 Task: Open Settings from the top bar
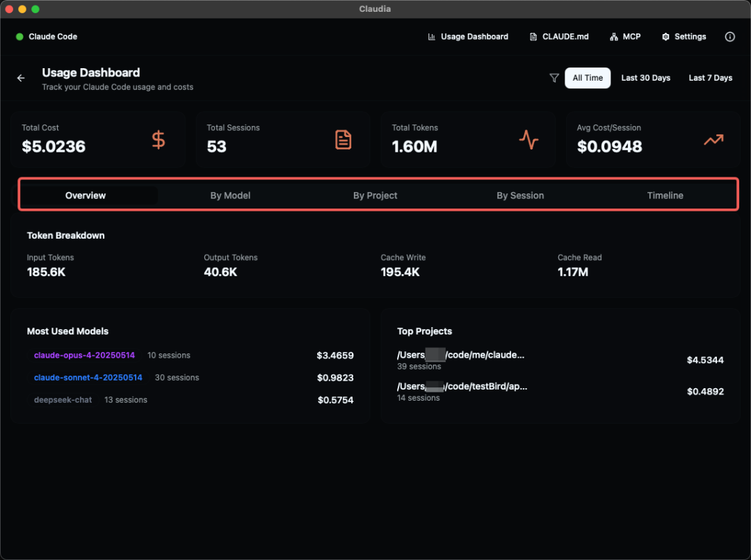point(684,37)
